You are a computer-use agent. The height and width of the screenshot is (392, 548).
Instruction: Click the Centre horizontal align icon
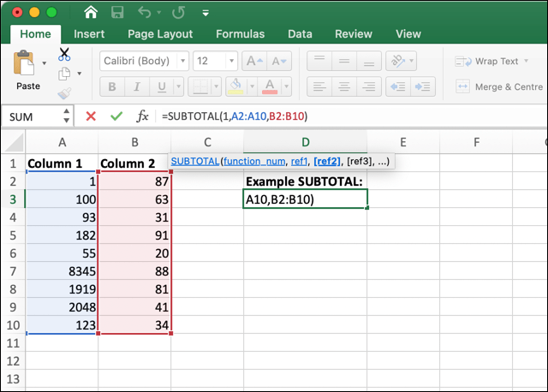click(344, 86)
